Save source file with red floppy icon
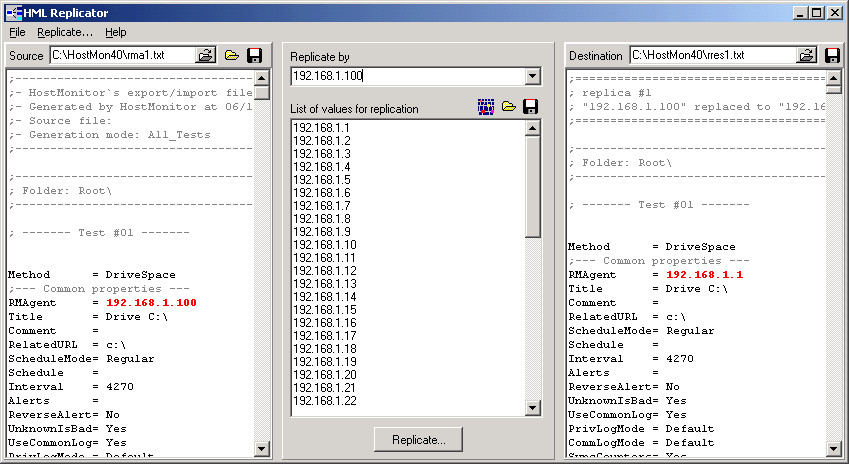Image resolution: width=849 pixels, height=464 pixels. pyautogui.click(x=254, y=55)
